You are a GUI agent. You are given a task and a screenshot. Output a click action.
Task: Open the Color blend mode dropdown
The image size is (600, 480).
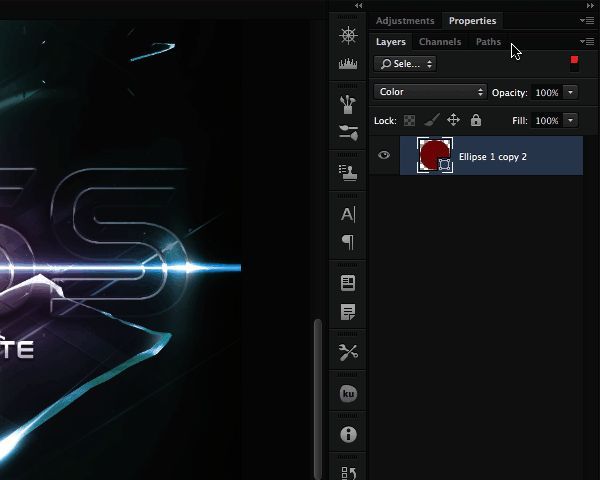point(430,92)
